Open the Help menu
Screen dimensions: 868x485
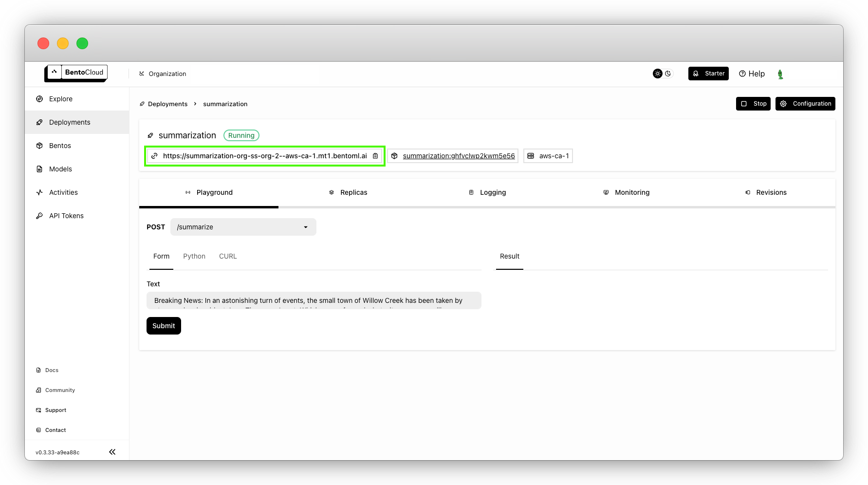coord(752,74)
